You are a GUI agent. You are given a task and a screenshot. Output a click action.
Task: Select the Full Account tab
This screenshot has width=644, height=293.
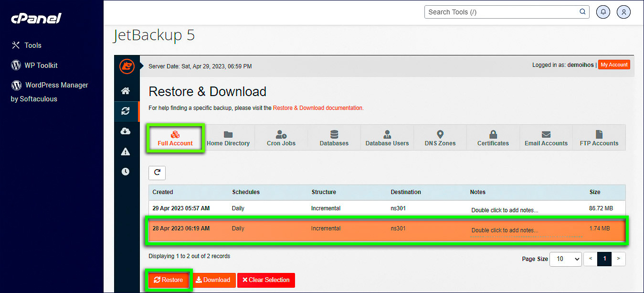coord(175,138)
